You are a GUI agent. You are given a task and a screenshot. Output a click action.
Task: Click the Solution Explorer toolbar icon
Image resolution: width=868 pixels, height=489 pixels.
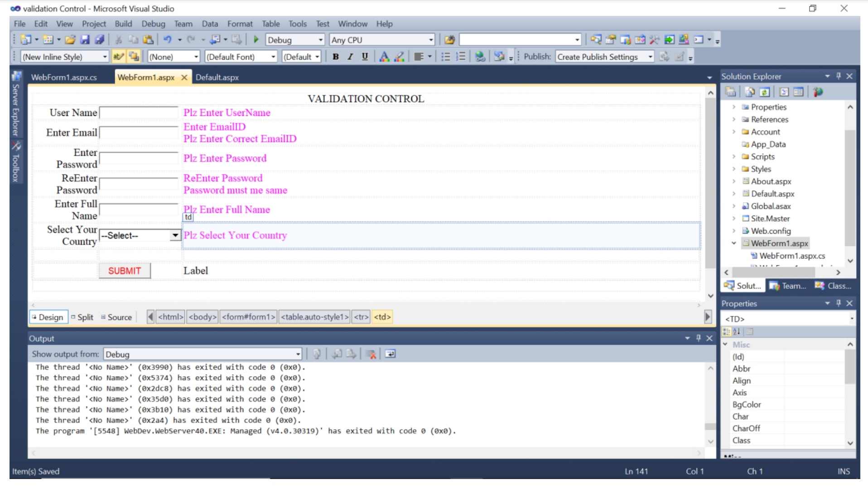coord(596,40)
